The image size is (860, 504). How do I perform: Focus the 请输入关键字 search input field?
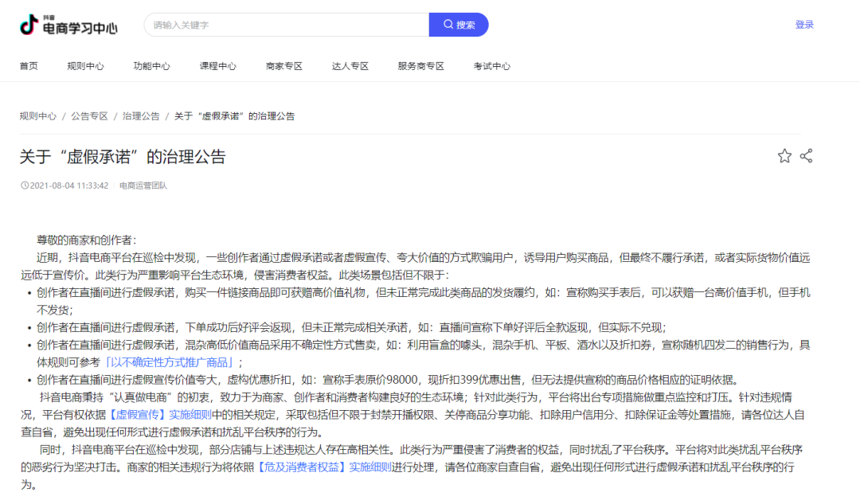(287, 25)
